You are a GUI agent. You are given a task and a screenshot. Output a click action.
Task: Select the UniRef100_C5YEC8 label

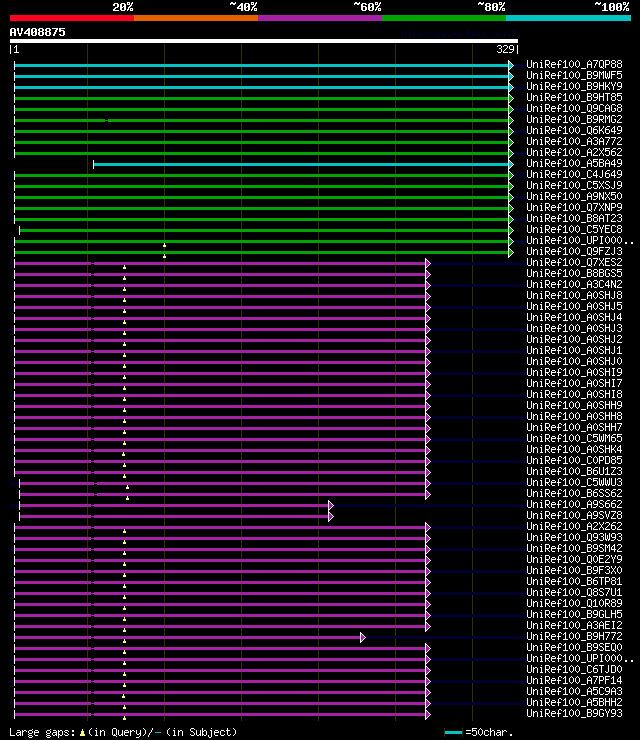(x=574, y=229)
